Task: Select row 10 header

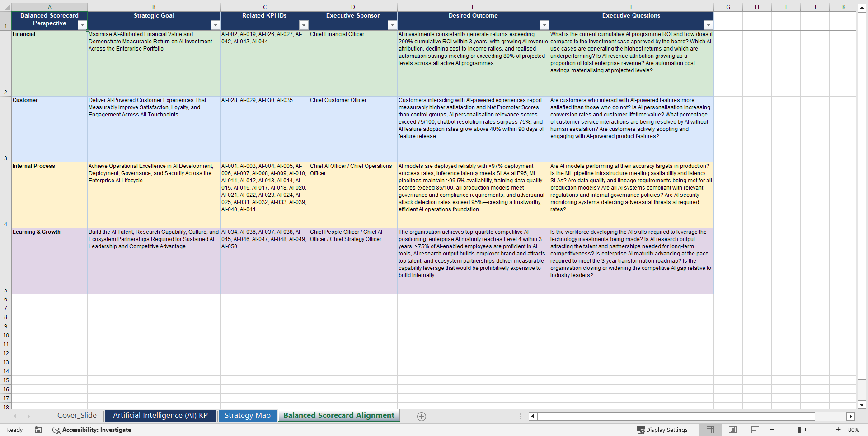Action: click(6, 335)
